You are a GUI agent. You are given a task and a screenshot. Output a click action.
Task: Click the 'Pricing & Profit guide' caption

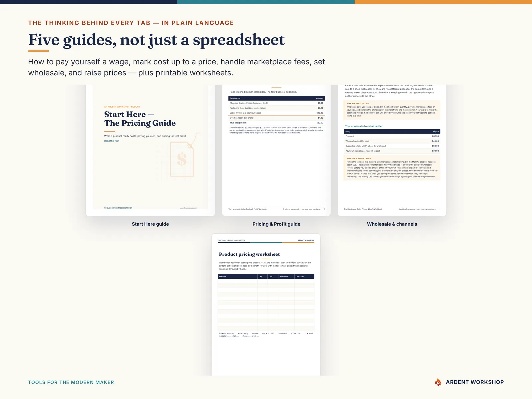coord(276,224)
